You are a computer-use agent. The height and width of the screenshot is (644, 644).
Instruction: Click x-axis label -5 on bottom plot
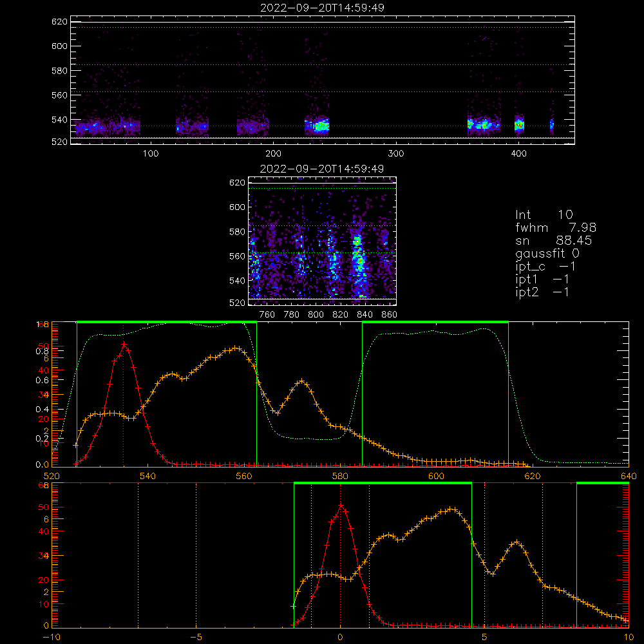coord(196,638)
